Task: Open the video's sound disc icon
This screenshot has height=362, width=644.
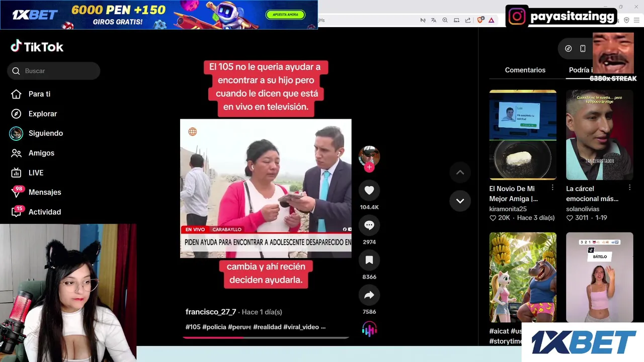Action: [x=369, y=330]
